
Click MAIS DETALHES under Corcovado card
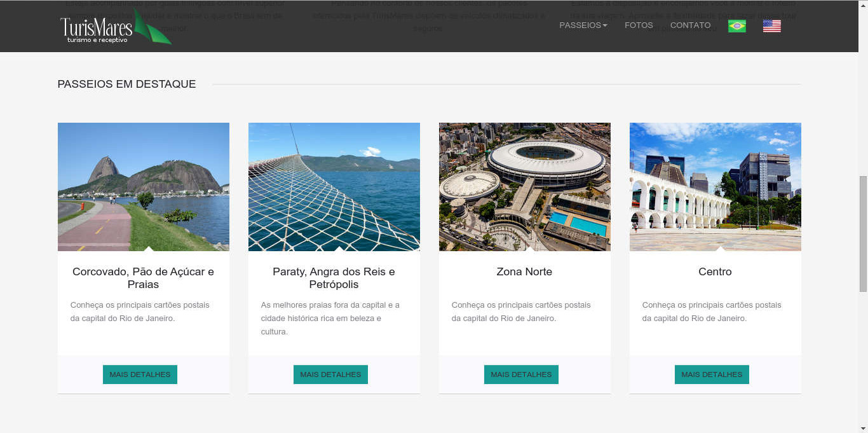(x=140, y=375)
